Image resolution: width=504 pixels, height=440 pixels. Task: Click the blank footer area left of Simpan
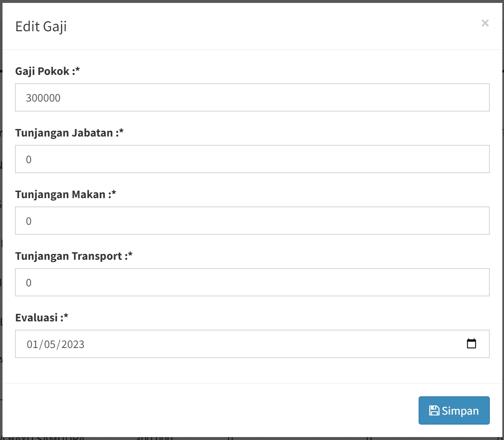208,410
